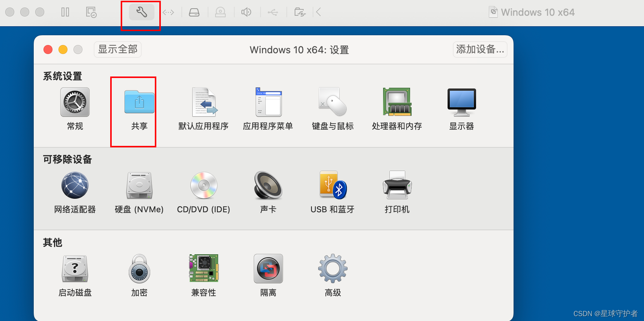This screenshot has height=321, width=644.
Task: Open Startup Disk (启动磁盘) settings
Action: pyautogui.click(x=75, y=276)
